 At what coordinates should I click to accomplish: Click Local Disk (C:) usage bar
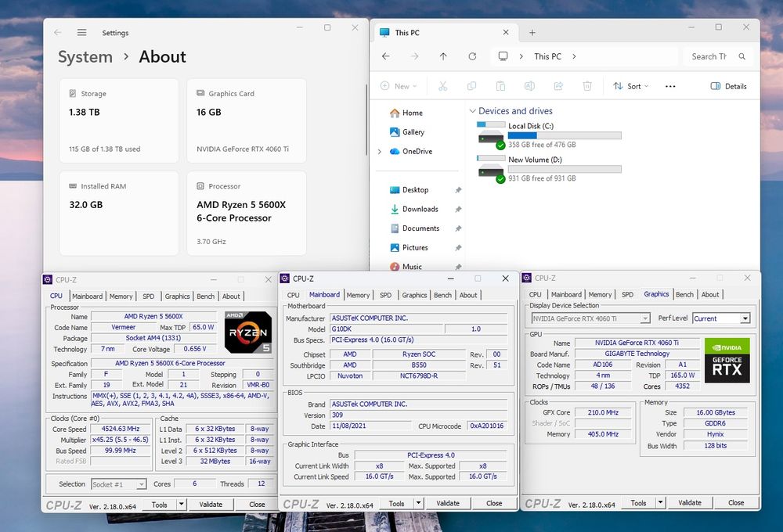click(x=565, y=135)
